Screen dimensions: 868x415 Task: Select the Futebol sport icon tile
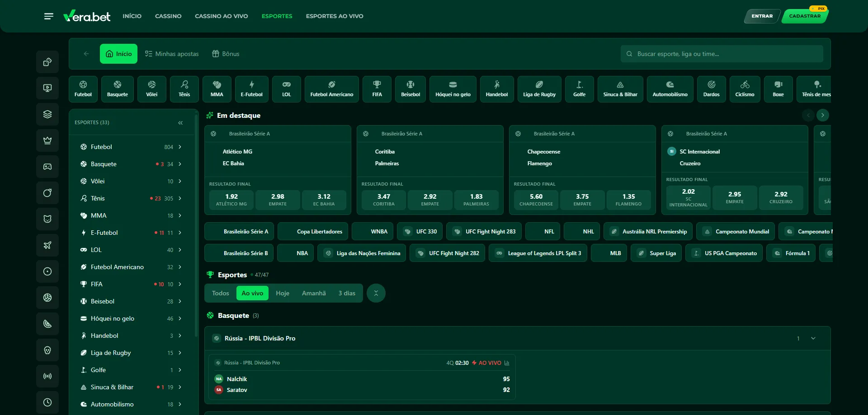[83, 89]
